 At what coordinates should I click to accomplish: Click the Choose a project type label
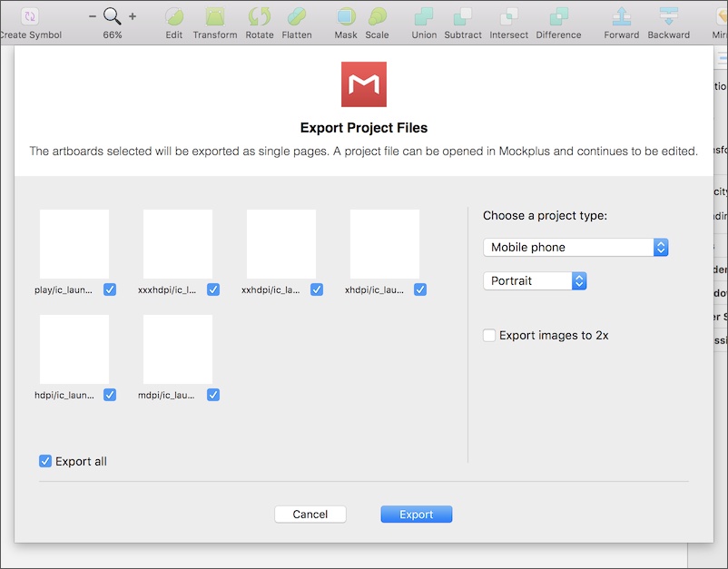point(545,216)
